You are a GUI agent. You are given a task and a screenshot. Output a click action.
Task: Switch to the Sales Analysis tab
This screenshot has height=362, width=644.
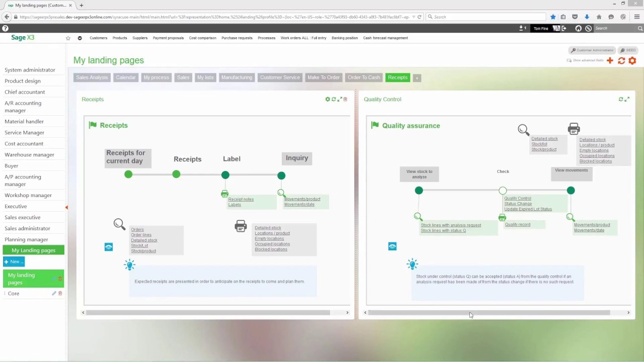pos(92,77)
